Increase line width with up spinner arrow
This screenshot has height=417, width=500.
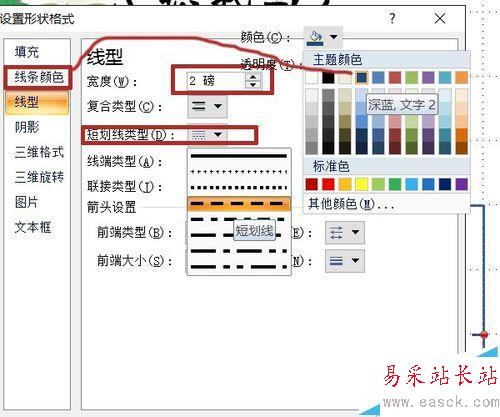(253, 77)
